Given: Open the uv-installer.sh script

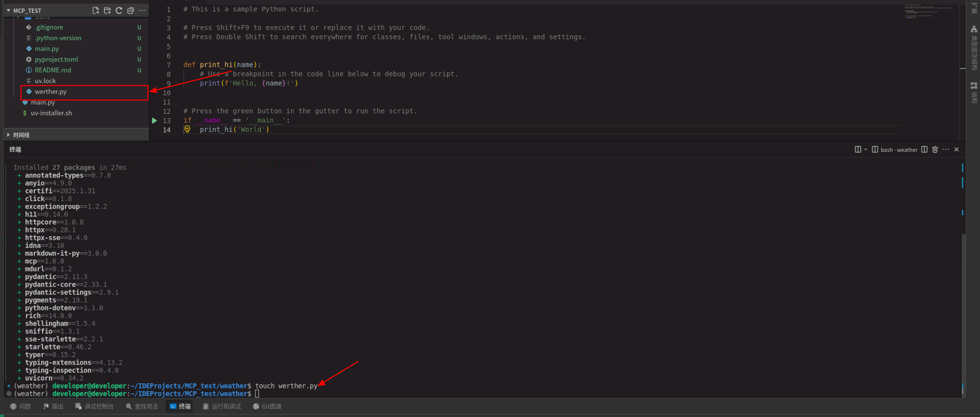Looking at the screenshot, I should click(51, 113).
